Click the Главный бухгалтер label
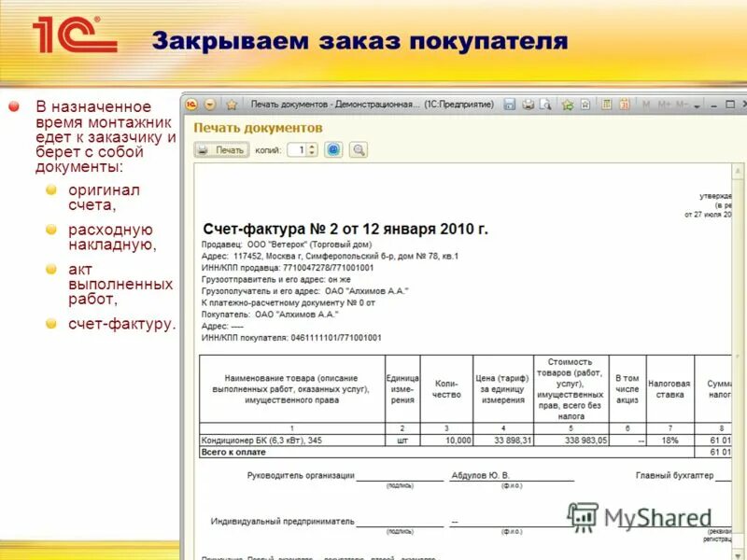Screen dimensions: 747x560 click(674, 475)
